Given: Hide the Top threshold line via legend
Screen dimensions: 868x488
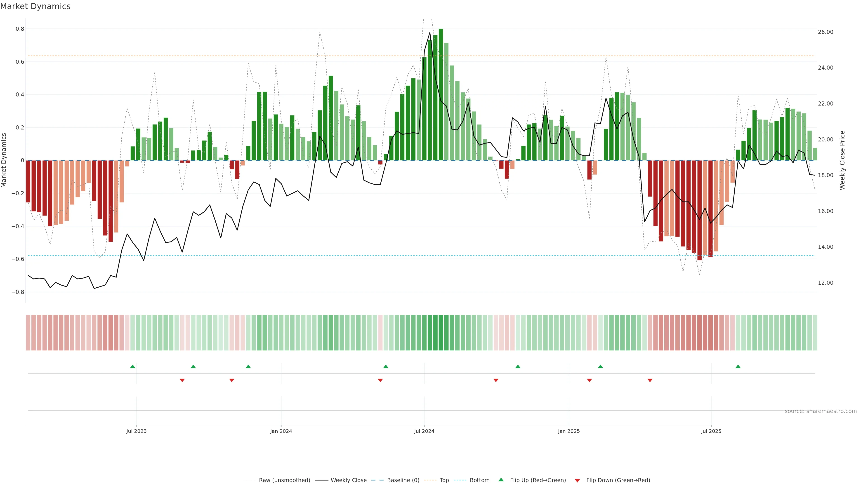Looking at the screenshot, I should (x=444, y=480).
